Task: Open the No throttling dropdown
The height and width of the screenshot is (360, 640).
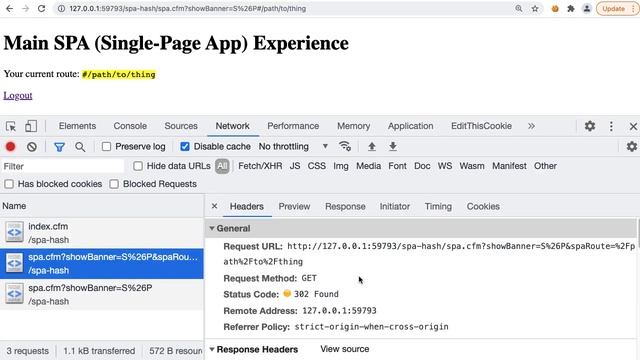Action: point(293,147)
